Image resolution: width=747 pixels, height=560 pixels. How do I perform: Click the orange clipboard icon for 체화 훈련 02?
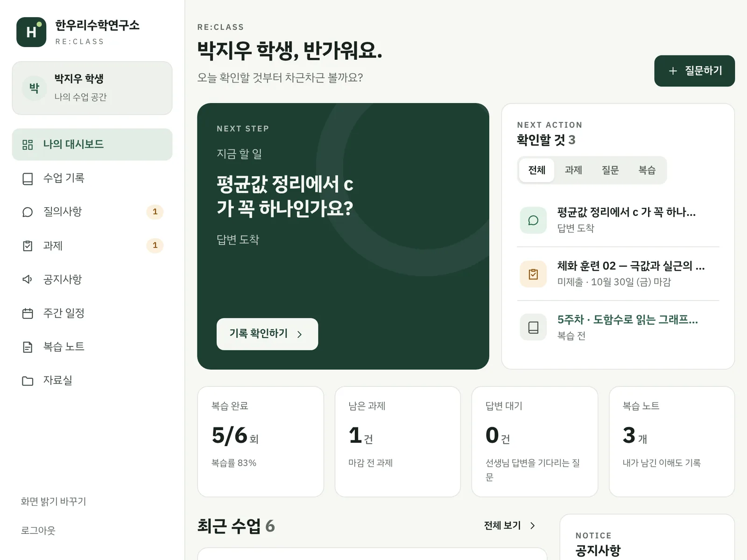[533, 274]
